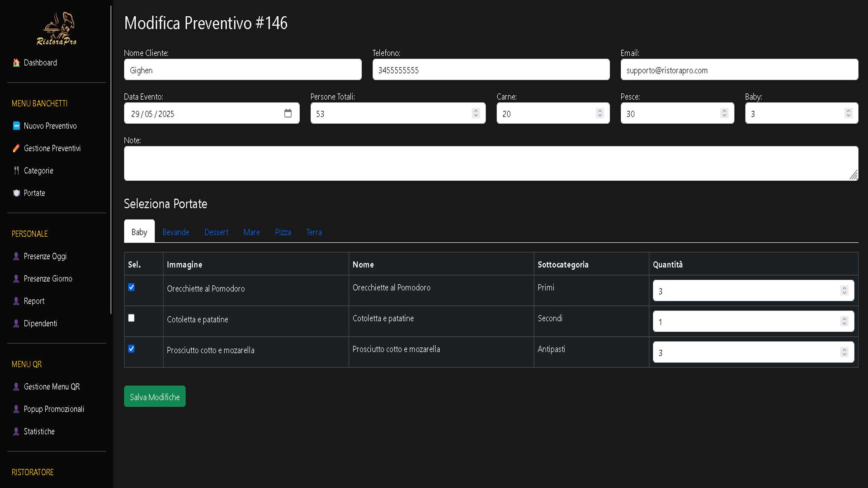The height and width of the screenshot is (488, 868).
Task: Click the Report person icon
Action: [x=16, y=301]
